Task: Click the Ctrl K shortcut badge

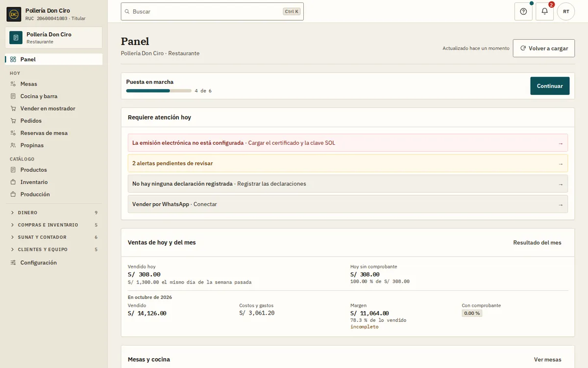Action: coord(292,11)
